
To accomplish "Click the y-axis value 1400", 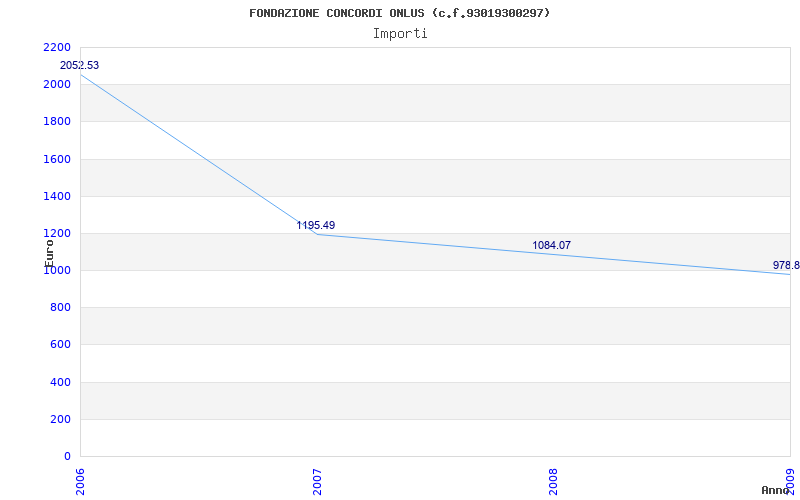I will 57,196.
